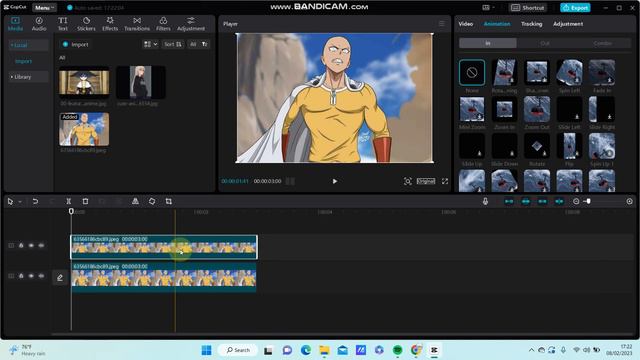Lock the upper timeline track

coord(21,245)
